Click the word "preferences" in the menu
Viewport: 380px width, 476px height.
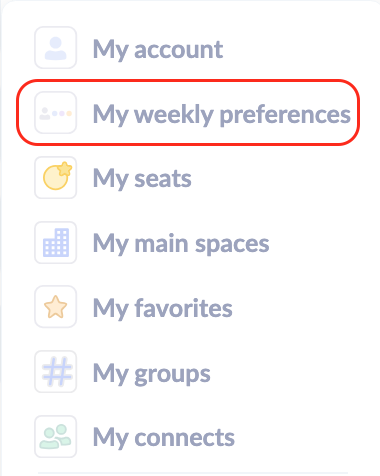point(285,115)
